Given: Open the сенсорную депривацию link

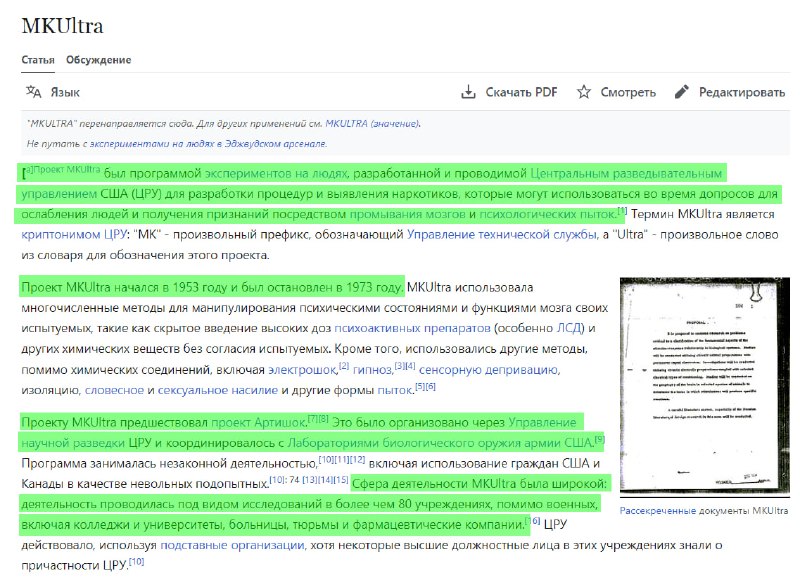Looking at the screenshot, I should [x=488, y=370].
